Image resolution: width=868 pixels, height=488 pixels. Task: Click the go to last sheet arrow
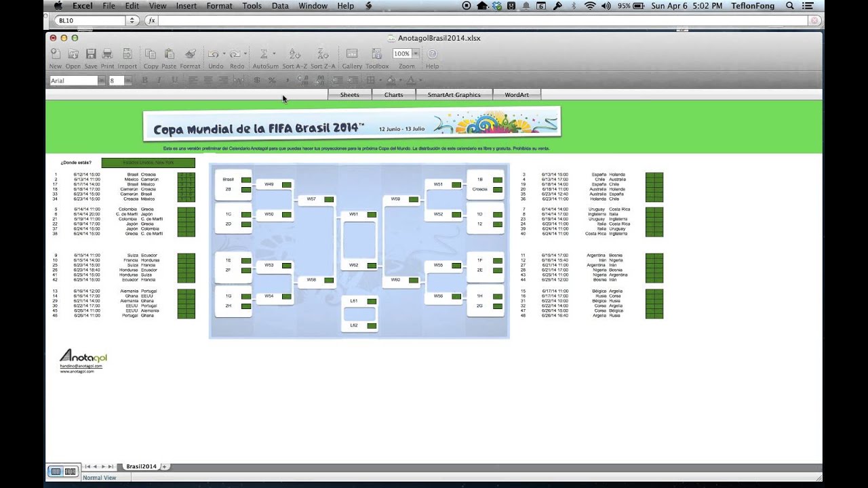click(111, 466)
